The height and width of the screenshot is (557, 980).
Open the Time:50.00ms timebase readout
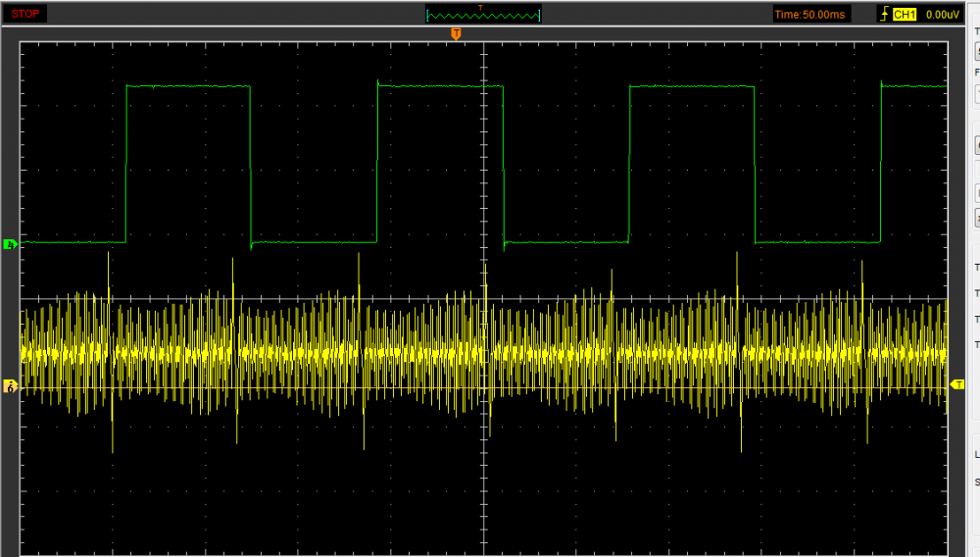click(x=811, y=15)
